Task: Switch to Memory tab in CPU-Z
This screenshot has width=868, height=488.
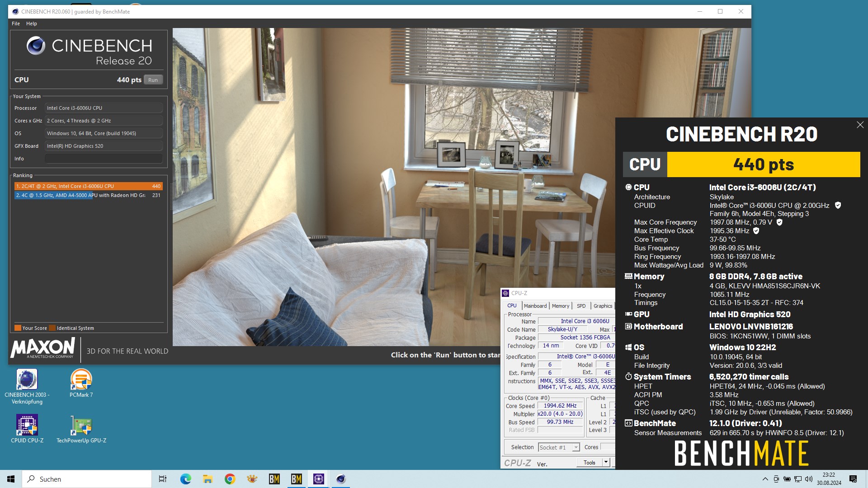Action: tap(561, 306)
